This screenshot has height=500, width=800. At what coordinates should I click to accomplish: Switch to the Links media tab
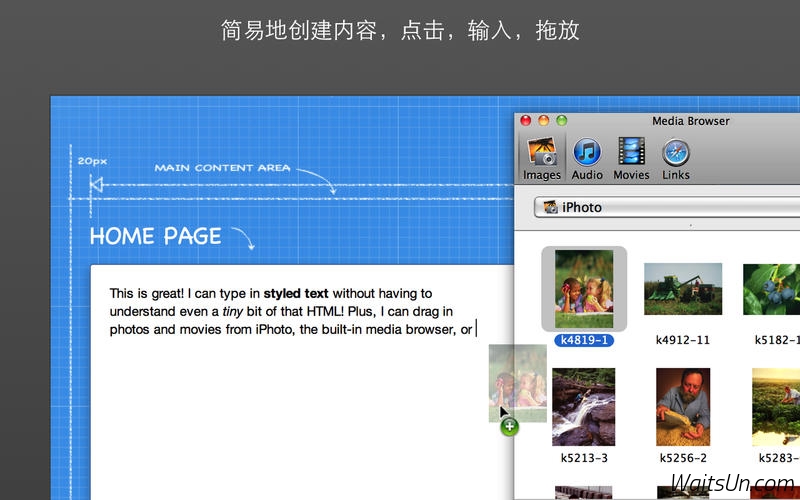pyautogui.click(x=676, y=158)
